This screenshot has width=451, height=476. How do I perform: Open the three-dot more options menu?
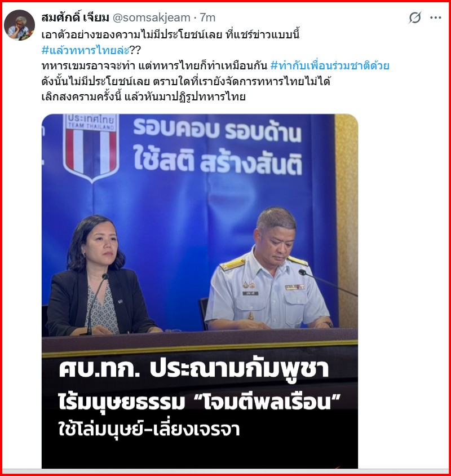(436, 17)
